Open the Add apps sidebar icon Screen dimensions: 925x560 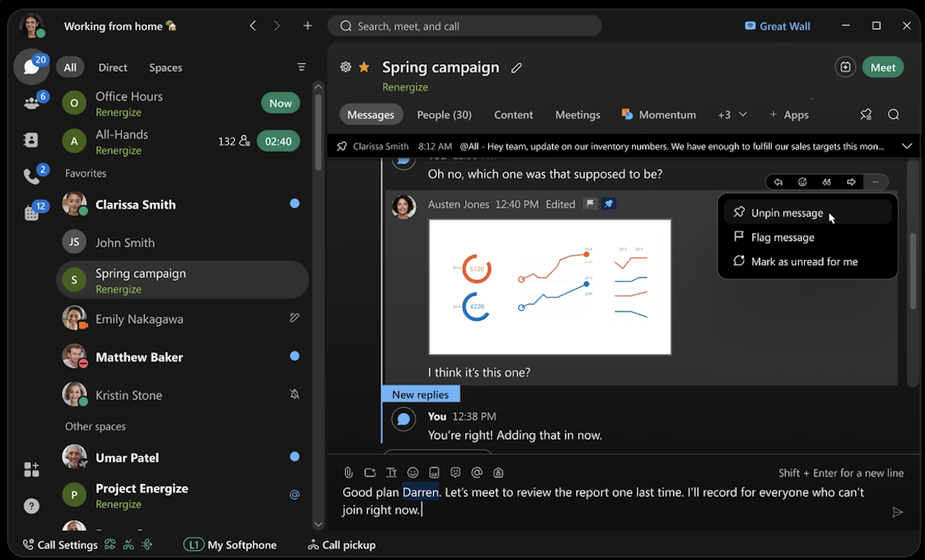tap(31, 469)
